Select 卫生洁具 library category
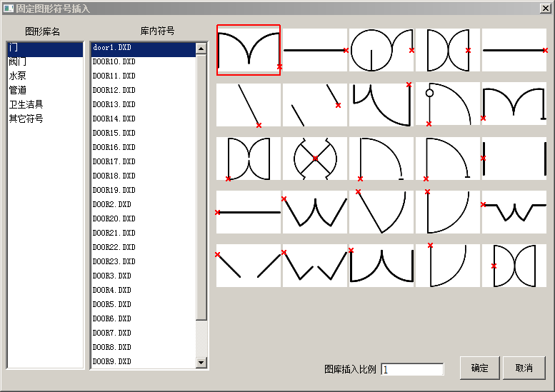 coord(45,104)
